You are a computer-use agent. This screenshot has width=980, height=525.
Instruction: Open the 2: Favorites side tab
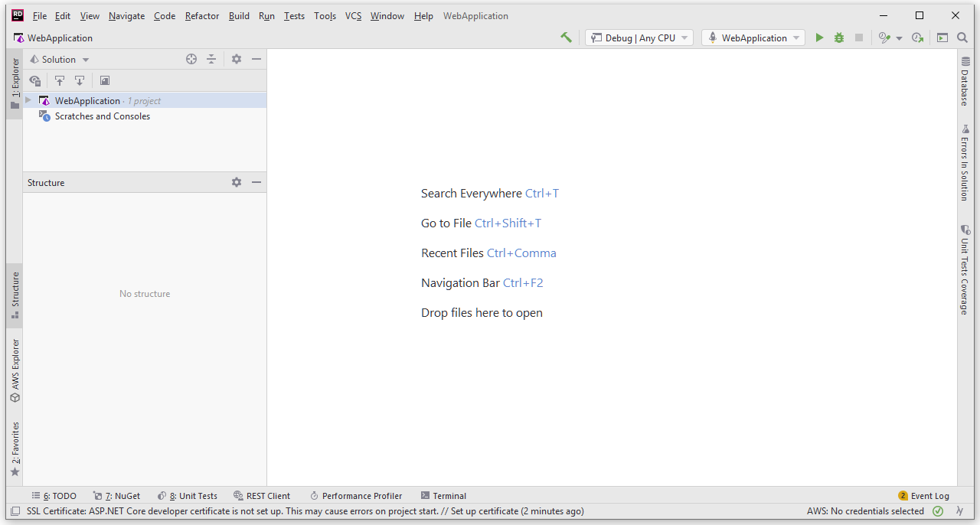pyautogui.click(x=15, y=448)
